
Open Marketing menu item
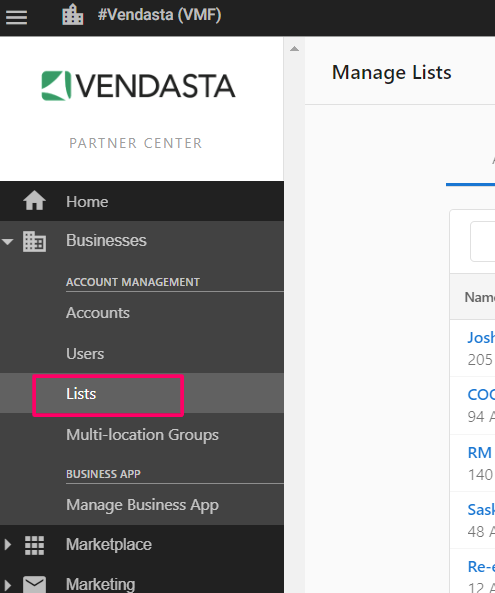click(101, 584)
